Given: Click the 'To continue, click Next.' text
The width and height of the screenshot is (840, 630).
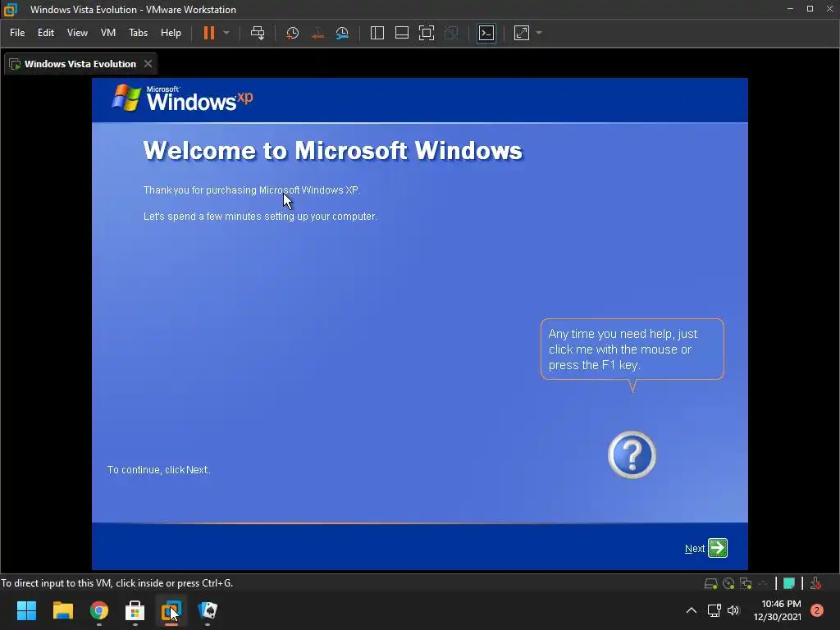Looking at the screenshot, I should point(158,470).
